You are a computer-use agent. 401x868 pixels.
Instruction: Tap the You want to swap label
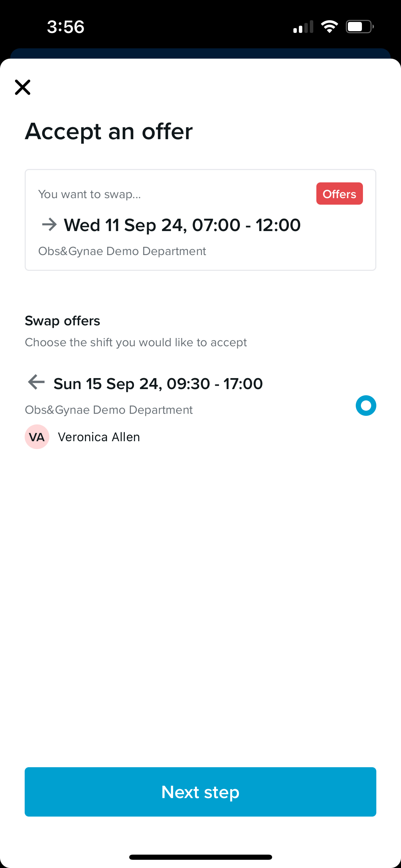pyautogui.click(x=89, y=194)
